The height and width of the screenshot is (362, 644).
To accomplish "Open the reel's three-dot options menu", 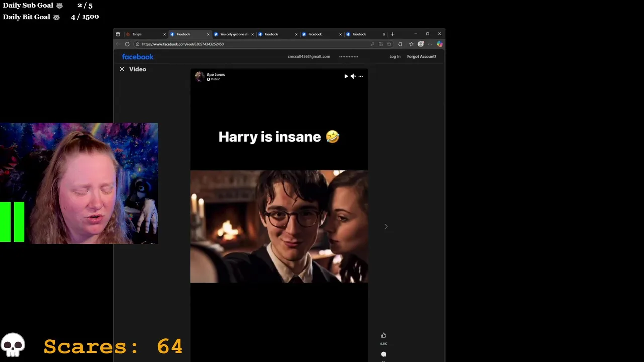I will 361,76.
